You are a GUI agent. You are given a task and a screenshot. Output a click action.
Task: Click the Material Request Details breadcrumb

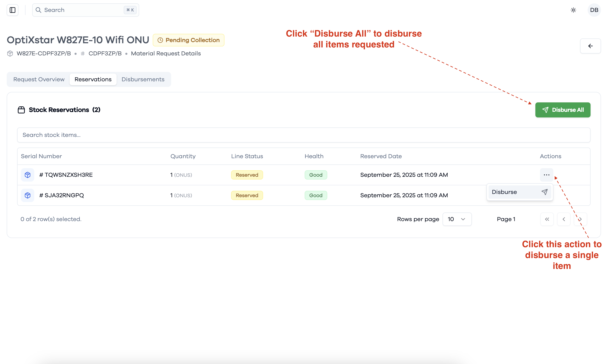coord(166,53)
